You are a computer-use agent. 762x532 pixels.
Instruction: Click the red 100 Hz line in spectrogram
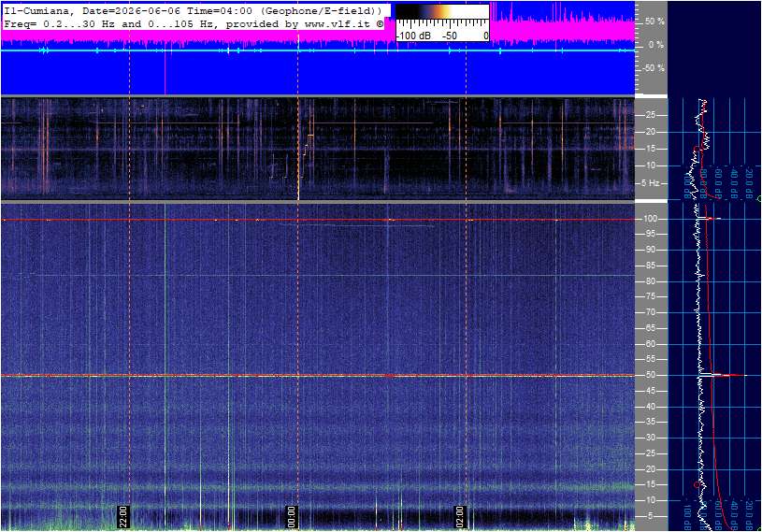pyautogui.click(x=318, y=220)
